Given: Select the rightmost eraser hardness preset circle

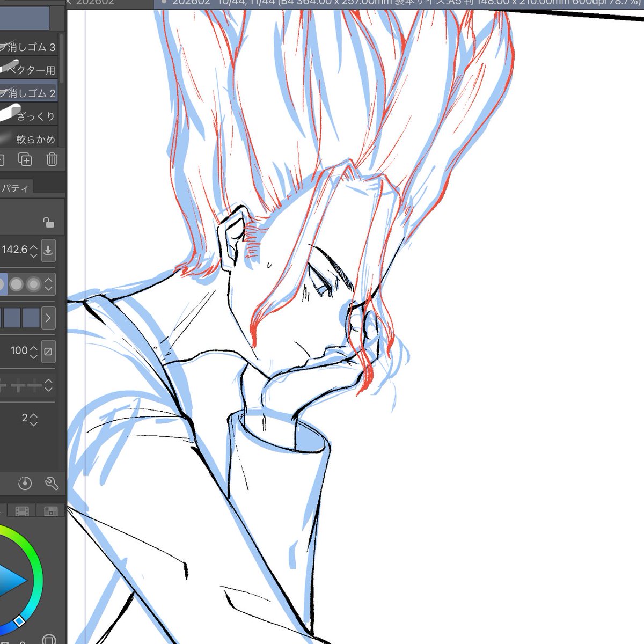Looking at the screenshot, I should click(x=34, y=284).
